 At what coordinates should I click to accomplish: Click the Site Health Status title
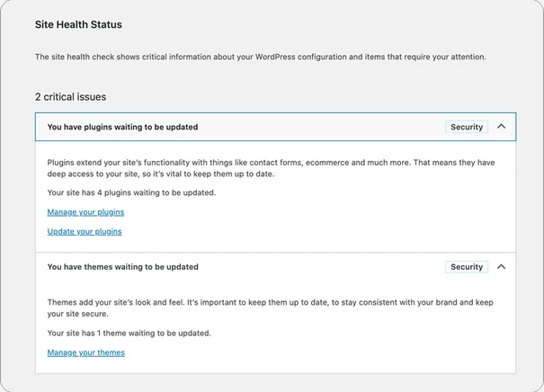(x=78, y=24)
